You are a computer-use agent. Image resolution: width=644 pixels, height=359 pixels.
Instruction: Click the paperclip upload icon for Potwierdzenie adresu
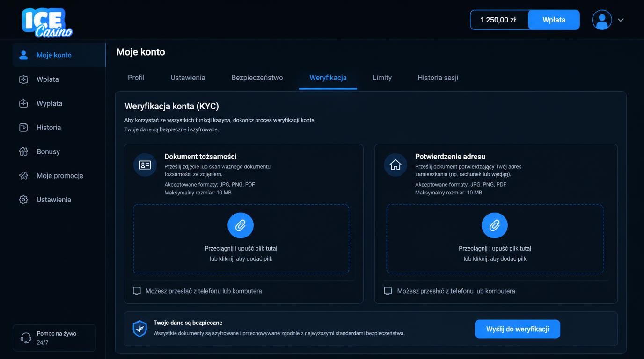click(495, 226)
